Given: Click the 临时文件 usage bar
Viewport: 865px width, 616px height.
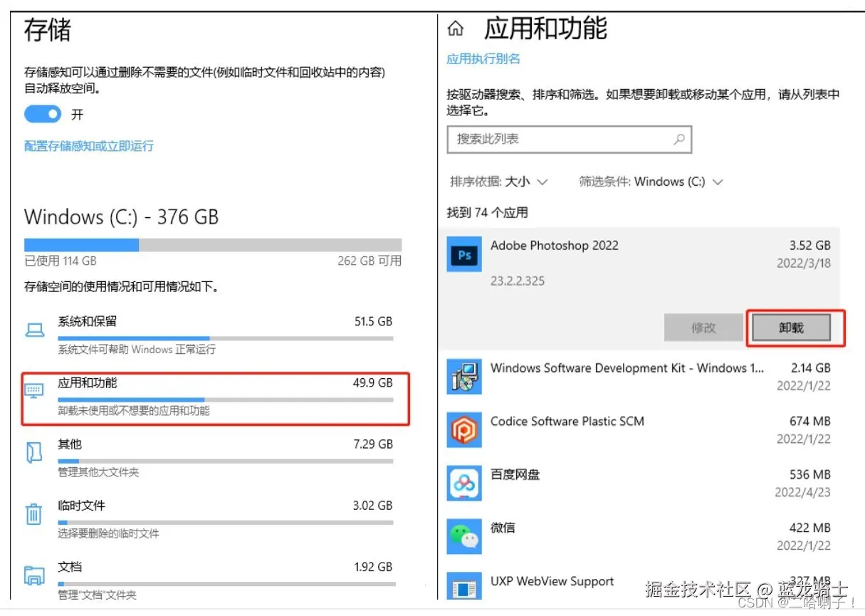Looking at the screenshot, I should (x=226, y=522).
